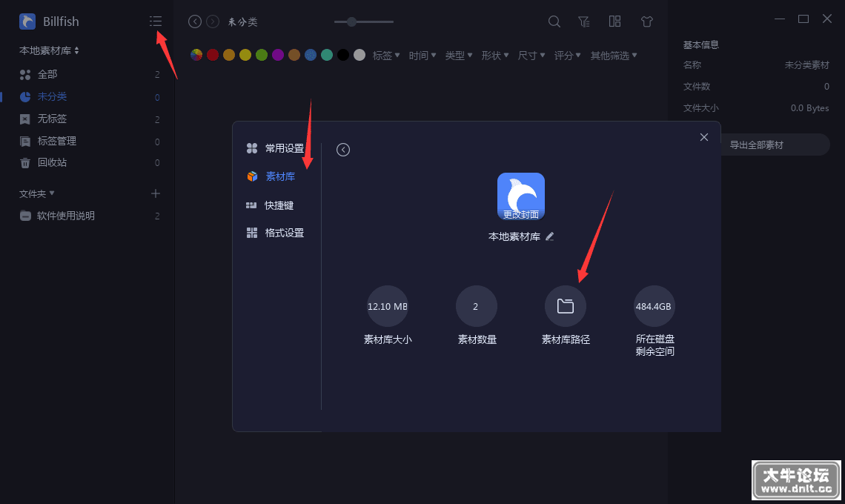Filter by the red color swatch

213,55
